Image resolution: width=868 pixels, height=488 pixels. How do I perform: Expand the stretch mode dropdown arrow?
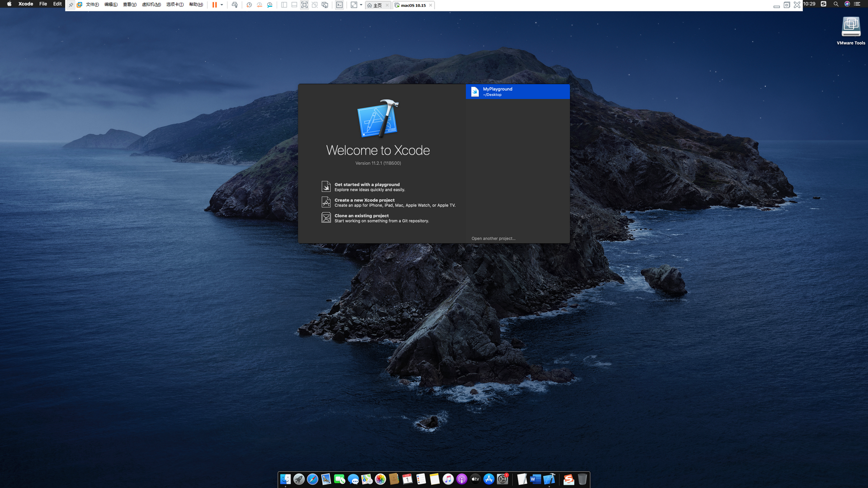coord(361,5)
